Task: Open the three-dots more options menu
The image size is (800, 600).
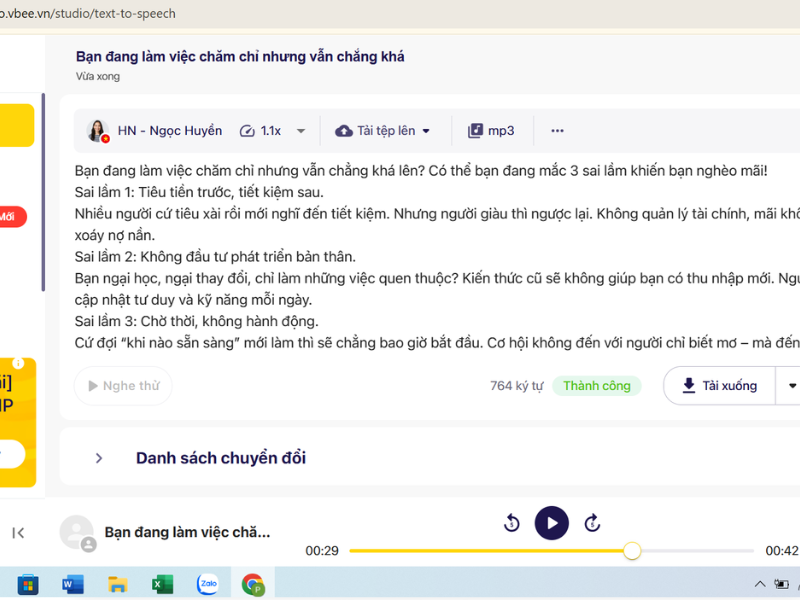Action: [557, 131]
